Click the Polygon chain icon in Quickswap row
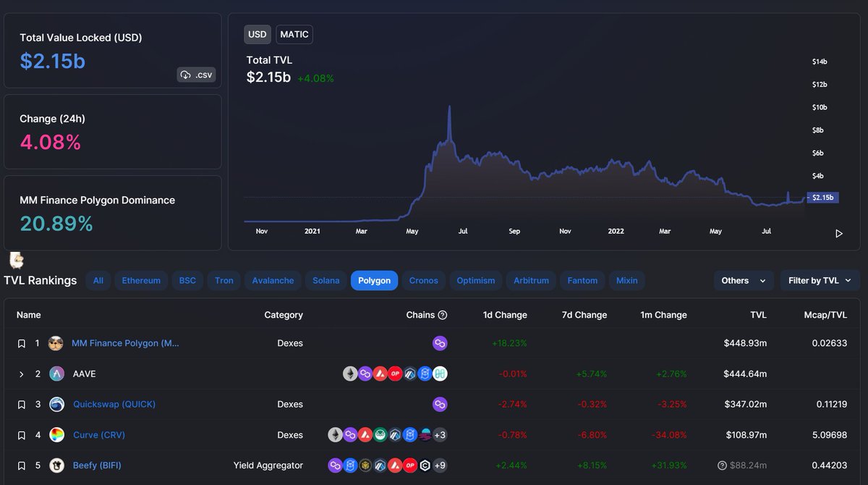The height and width of the screenshot is (485, 868). (x=440, y=405)
